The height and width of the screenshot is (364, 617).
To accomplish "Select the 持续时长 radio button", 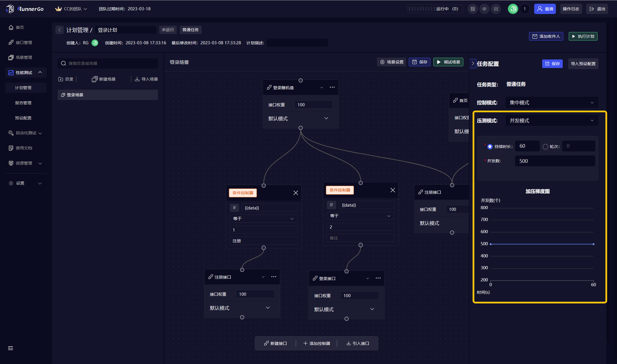I will [490, 147].
